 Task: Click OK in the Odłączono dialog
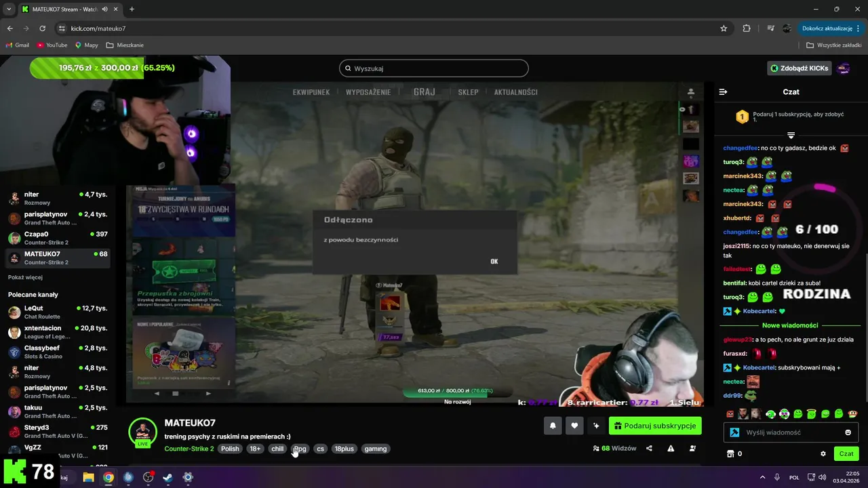(494, 262)
